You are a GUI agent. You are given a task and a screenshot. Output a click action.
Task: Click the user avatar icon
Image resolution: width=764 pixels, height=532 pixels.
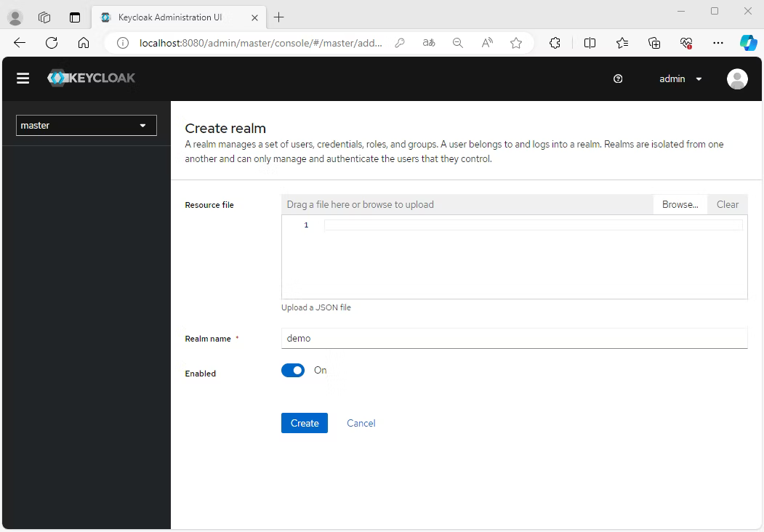[737, 79]
